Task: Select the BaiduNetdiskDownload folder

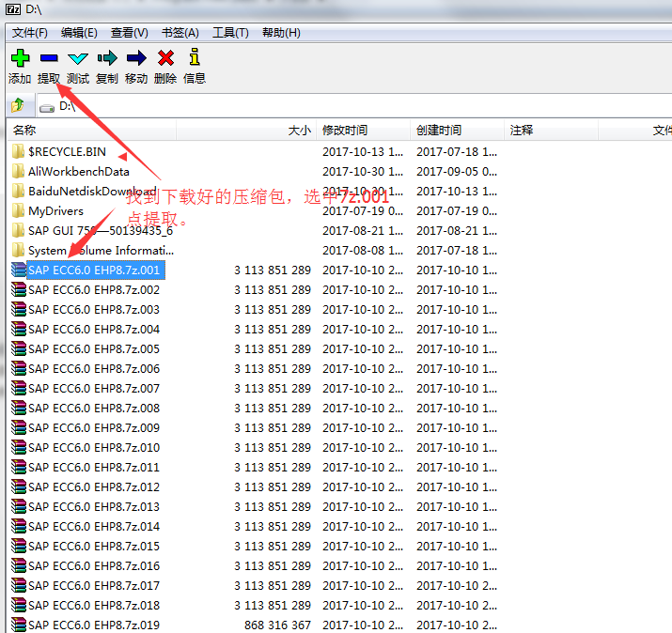Action: pos(92,191)
